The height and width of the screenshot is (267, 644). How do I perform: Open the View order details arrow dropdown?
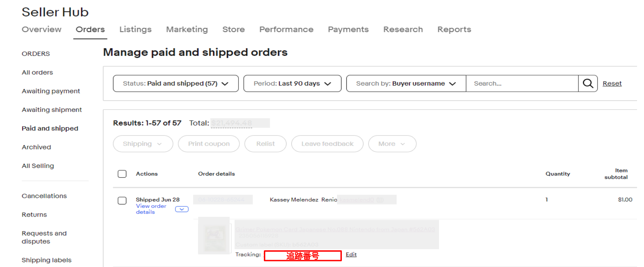(x=182, y=209)
